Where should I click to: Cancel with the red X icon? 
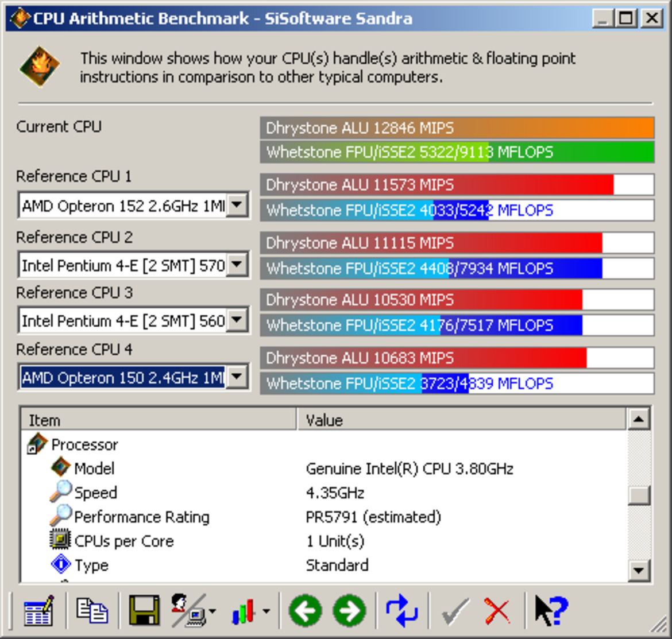click(x=497, y=611)
